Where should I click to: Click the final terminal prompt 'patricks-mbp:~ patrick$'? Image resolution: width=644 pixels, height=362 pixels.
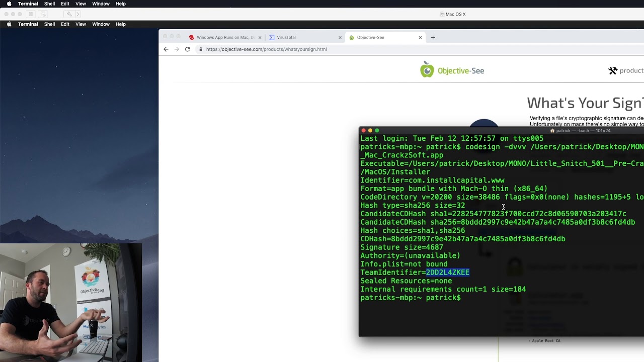pos(410,298)
